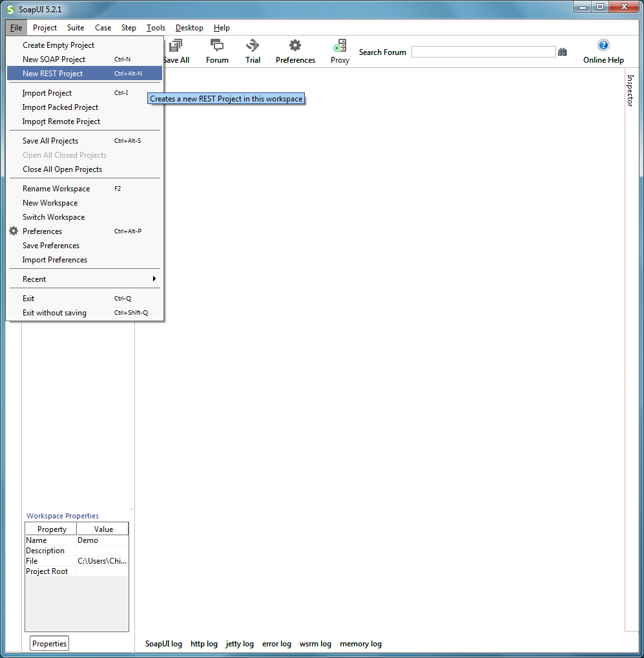Open the http log tab
This screenshot has height=658, width=644.
(204, 644)
